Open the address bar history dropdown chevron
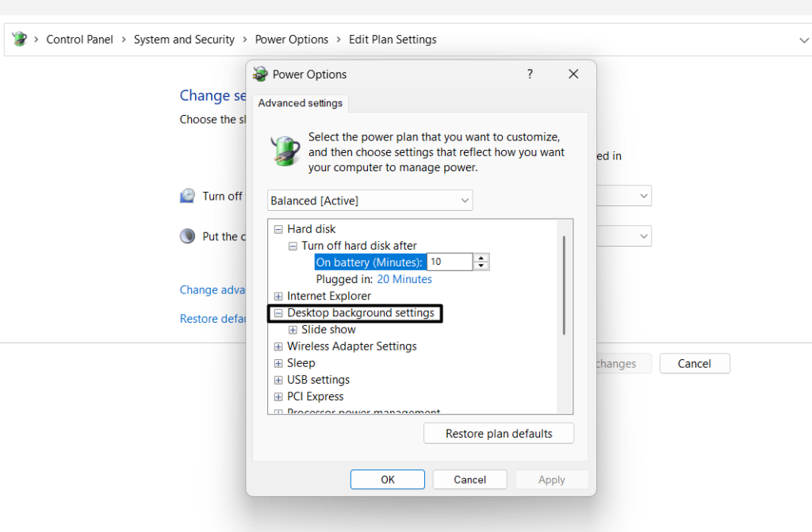 [x=804, y=40]
